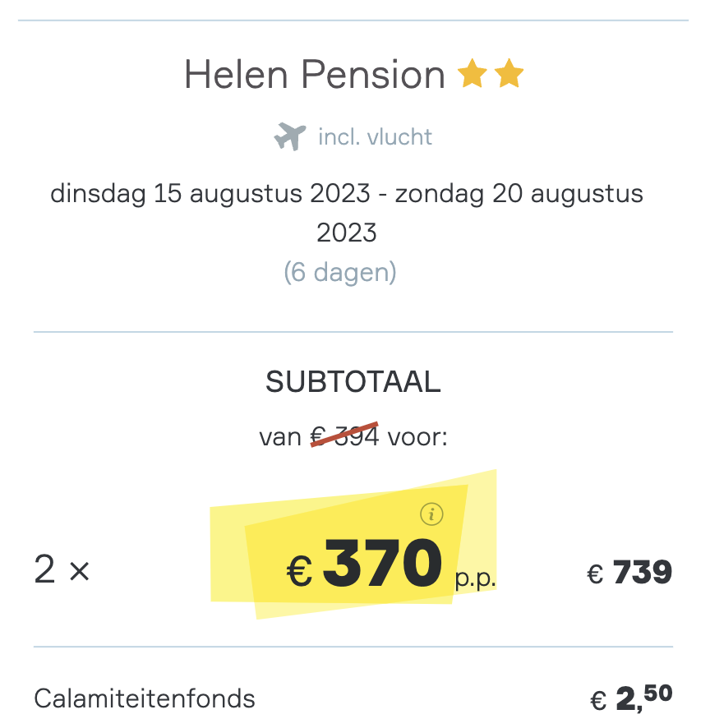The height and width of the screenshot is (728, 710).
Task: Click the p.p. label next to price
Action: 475,578
